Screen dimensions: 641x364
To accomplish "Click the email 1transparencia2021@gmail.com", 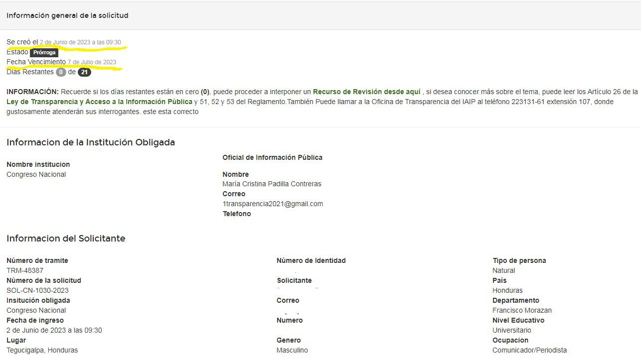I will [272, 203].
